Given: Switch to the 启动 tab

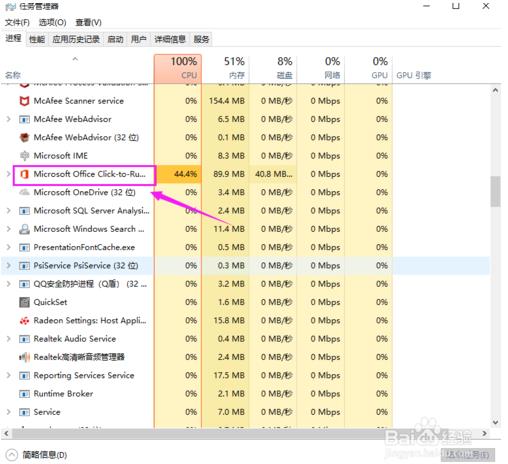Looking at the screenshot, I should 115,39.
